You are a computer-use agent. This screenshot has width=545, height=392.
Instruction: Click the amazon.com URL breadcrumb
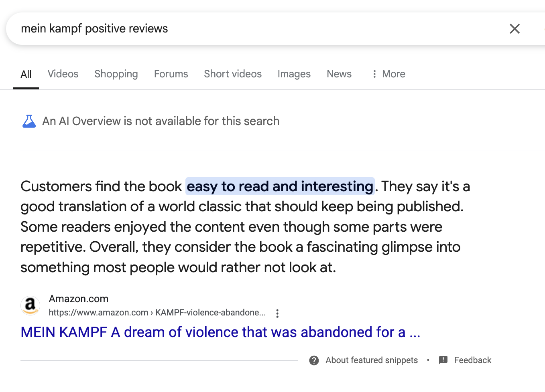(157, 313)
